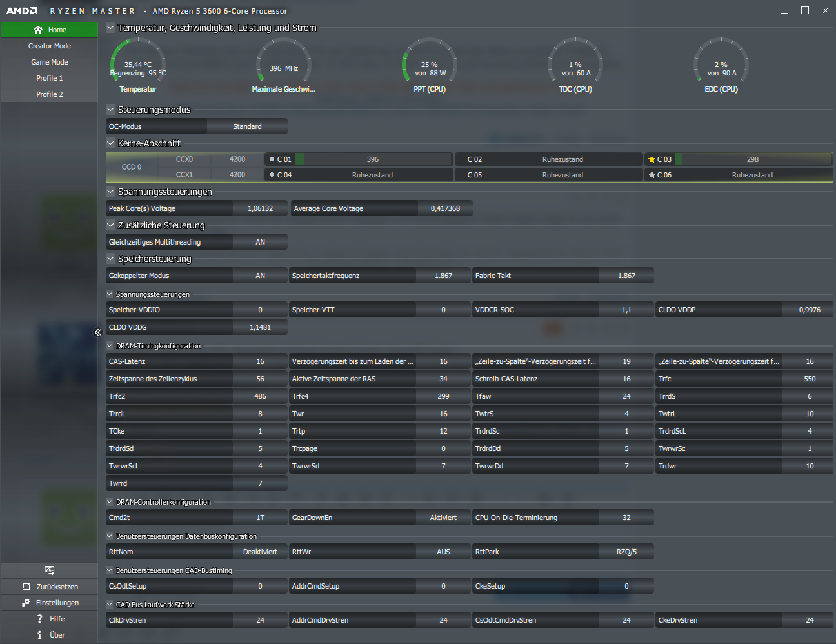The width and height of the screenshot is (836, 644).
Task: Open Einstellungen via the gear icon
Action: pyautogui.click(x=26, y=603)
